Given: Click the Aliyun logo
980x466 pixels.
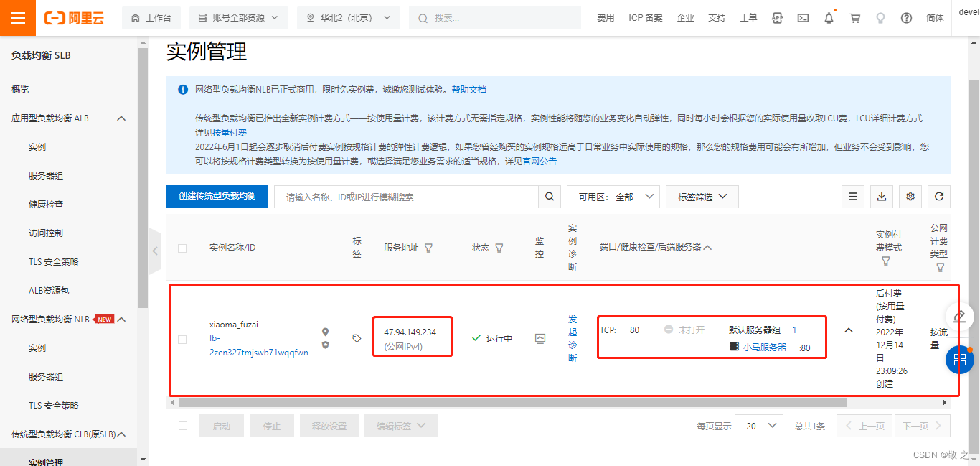Looking at the screenshot, I should point(74,18).
